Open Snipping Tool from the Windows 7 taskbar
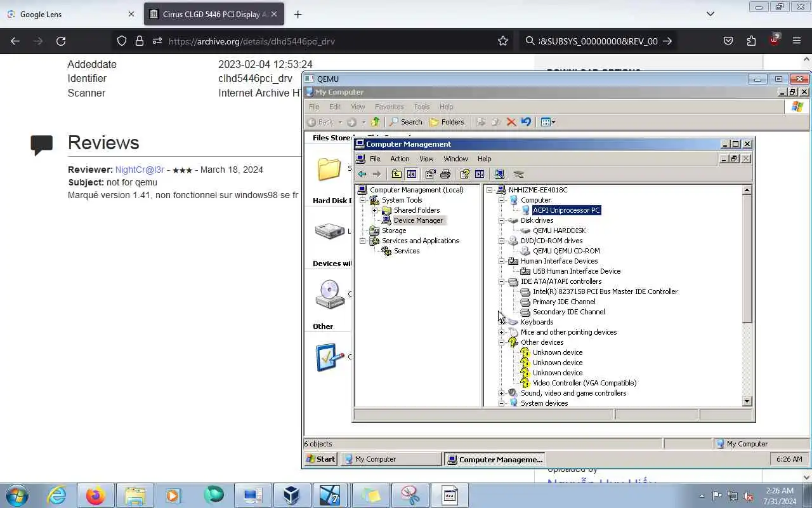This screenshot has width=812, height=508. (410, 495)
